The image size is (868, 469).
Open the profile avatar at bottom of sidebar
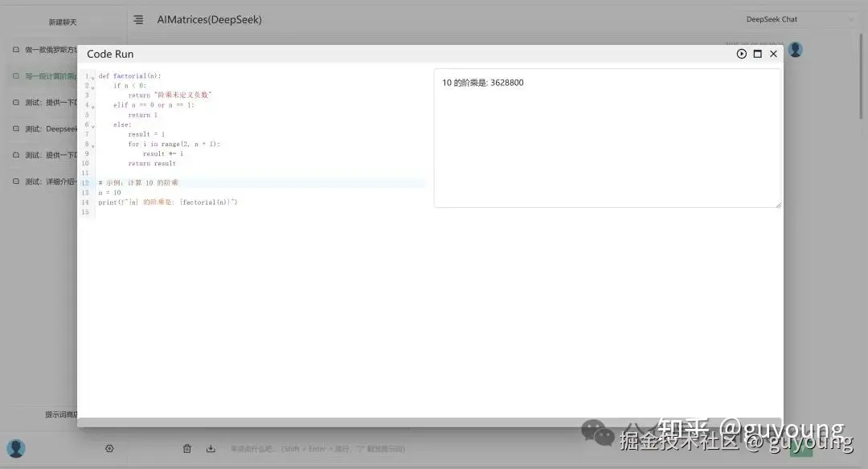click(16, 448)
